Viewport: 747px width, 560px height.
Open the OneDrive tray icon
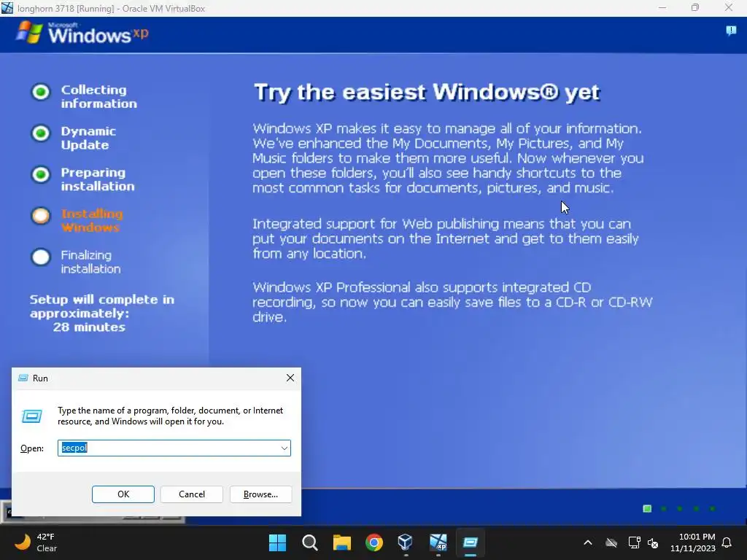[x=611, y=542]
